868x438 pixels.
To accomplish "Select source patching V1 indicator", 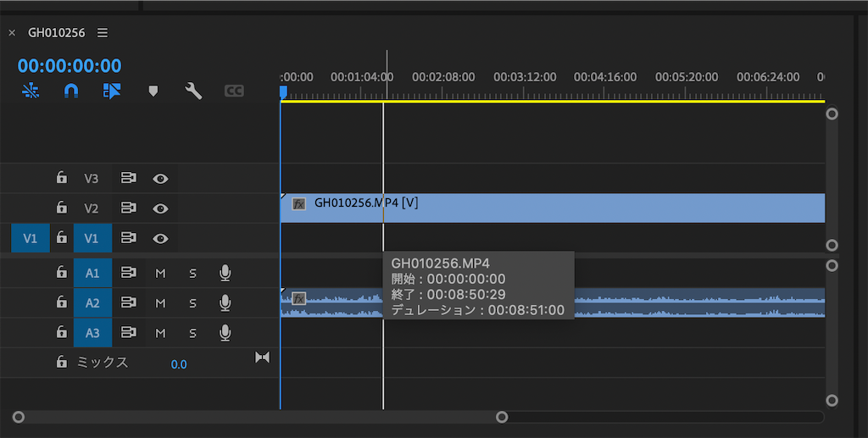I will (31, 238).
